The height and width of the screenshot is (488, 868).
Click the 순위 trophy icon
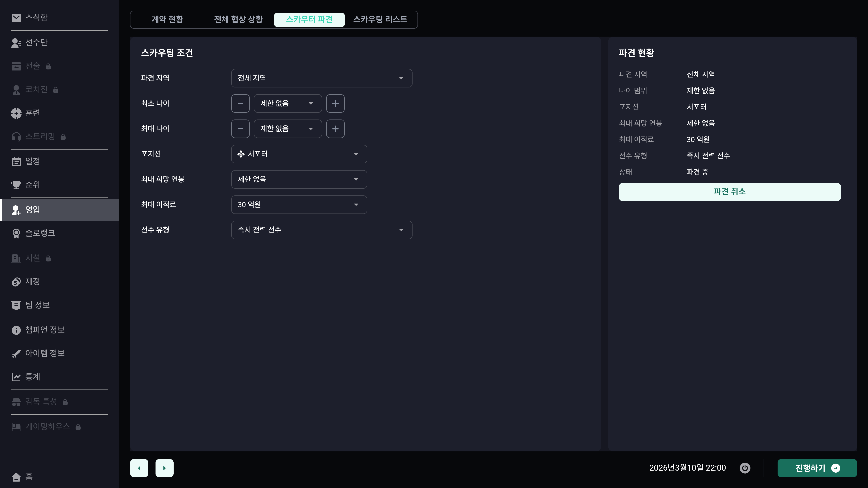[x=16, y=185]
